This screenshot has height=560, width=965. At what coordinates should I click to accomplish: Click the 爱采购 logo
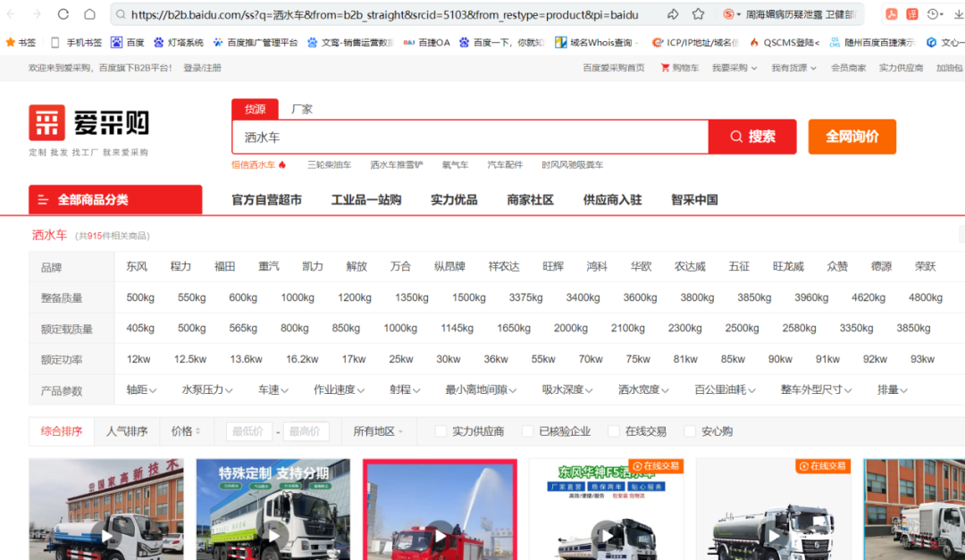tap(89, 121)
